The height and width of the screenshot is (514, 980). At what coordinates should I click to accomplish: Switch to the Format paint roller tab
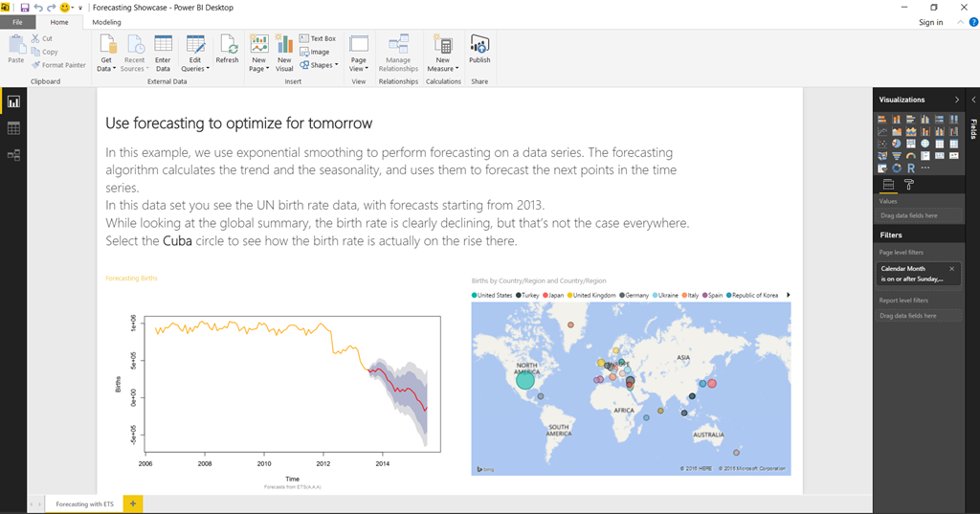point(909,185)
